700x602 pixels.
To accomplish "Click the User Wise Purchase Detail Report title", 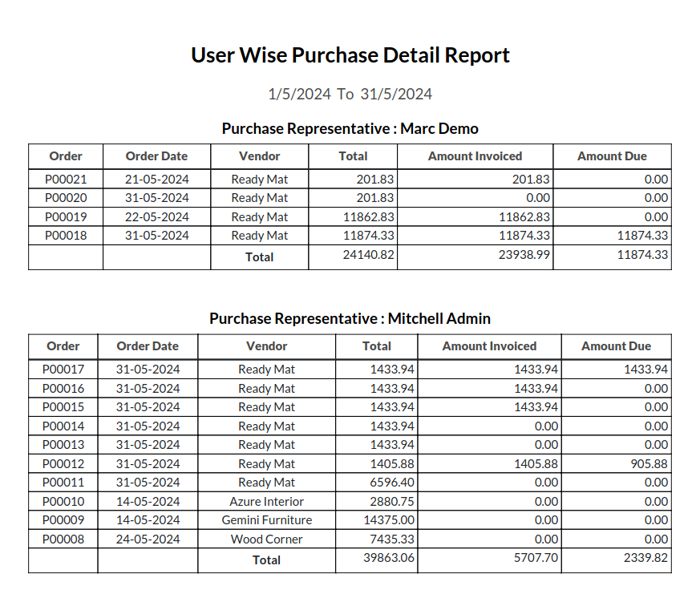I will coord(350,55).
